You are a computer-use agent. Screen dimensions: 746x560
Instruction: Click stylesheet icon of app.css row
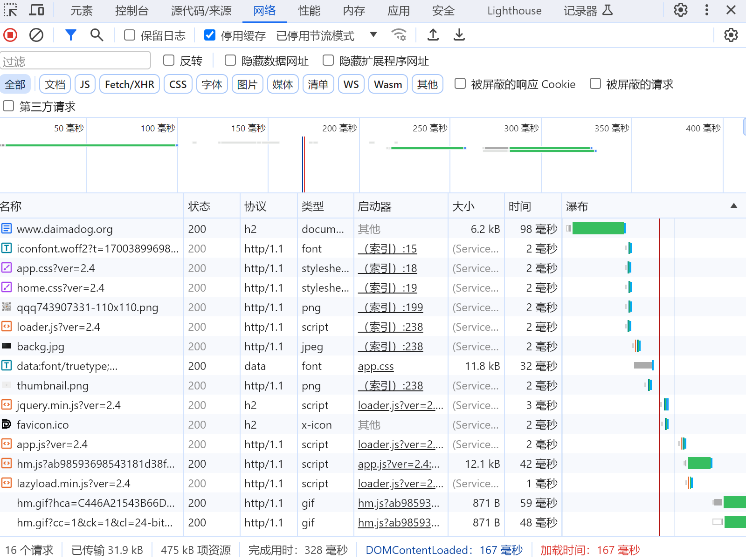pyautogui.click(x=7, y=267)
